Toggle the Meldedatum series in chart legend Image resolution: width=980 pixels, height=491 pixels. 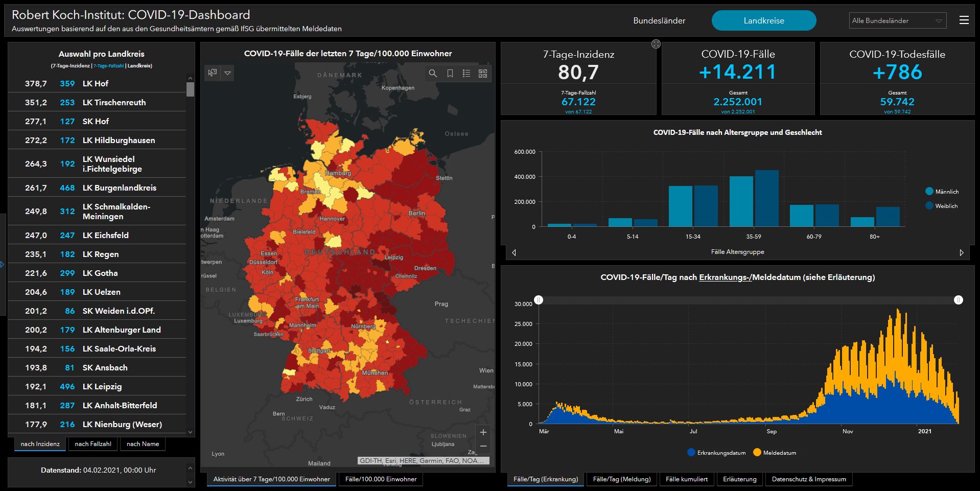[x=774, y=453]
